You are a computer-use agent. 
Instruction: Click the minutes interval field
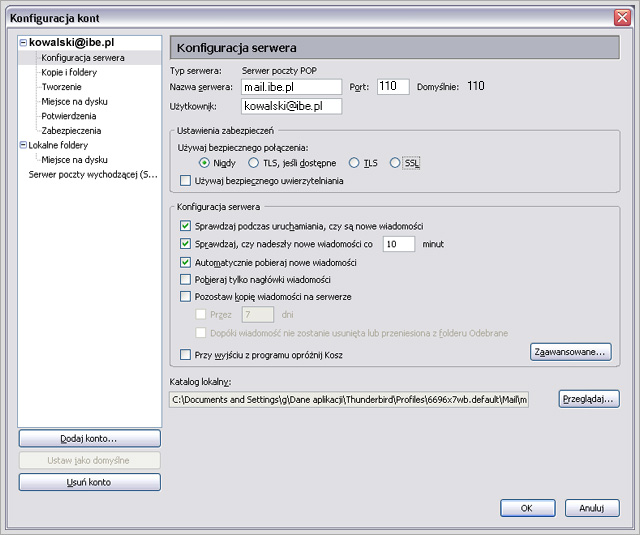pos(399,244)
